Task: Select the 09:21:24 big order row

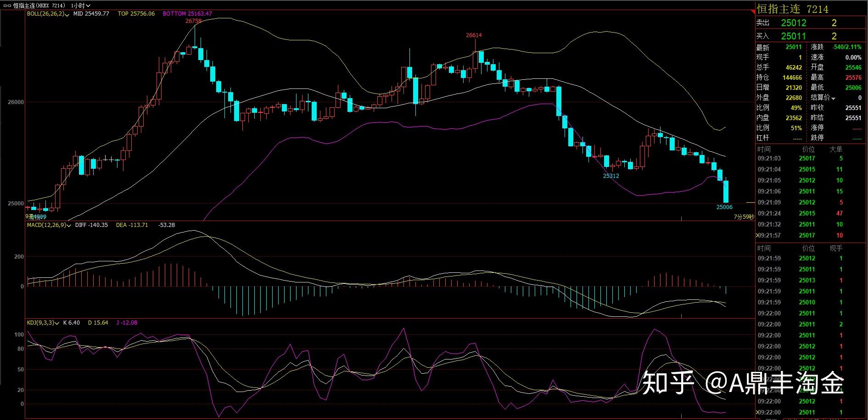Action: (x=811, y=214)
